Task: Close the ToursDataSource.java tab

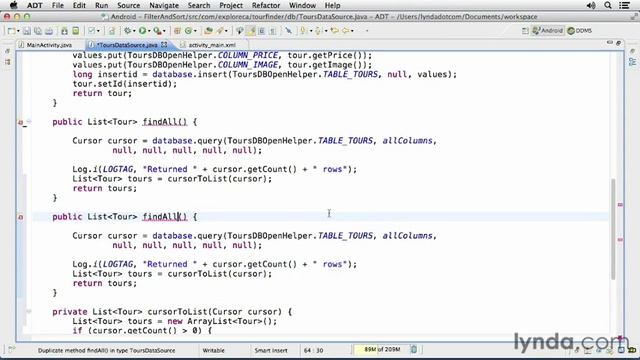Action: [x=164, y=44]
